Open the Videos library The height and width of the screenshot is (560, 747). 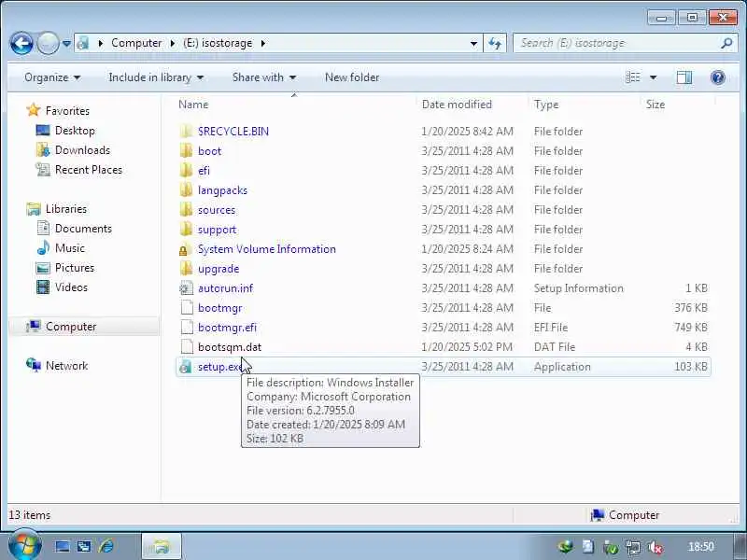coord(71,287)
